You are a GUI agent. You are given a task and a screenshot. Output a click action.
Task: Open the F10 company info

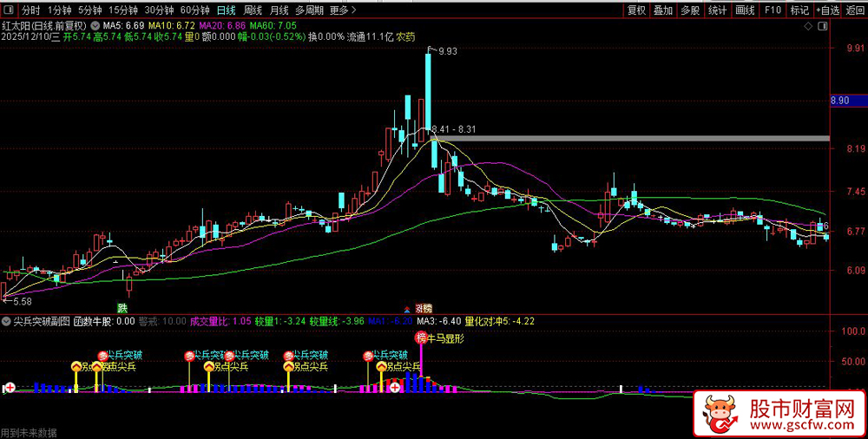click(773, 10)
